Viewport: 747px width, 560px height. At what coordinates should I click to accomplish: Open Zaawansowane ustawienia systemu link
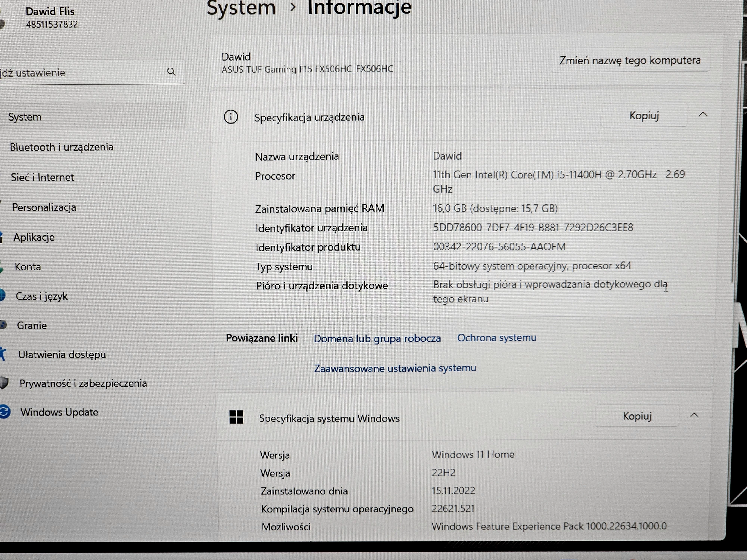[x=395, y=368]
